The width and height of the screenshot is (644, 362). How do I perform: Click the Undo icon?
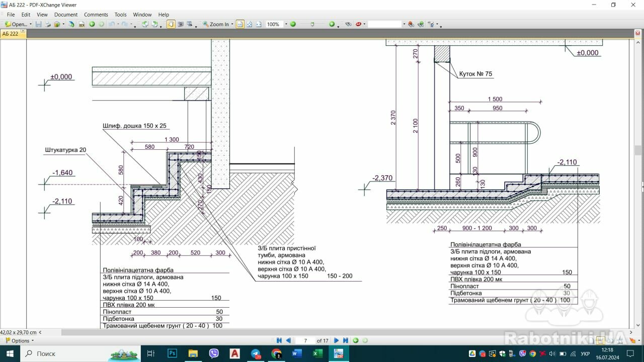[112, 24]
